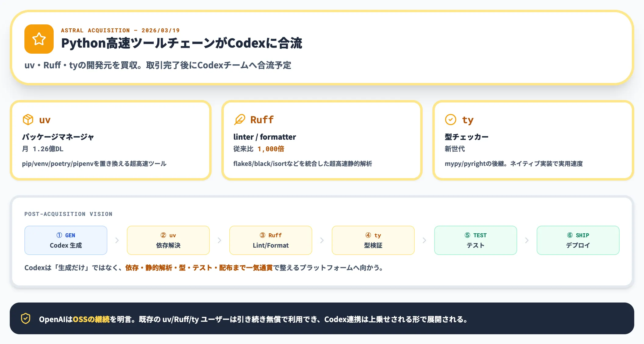
Task: Open the OSSの継続 link
Action: [92, 319]
